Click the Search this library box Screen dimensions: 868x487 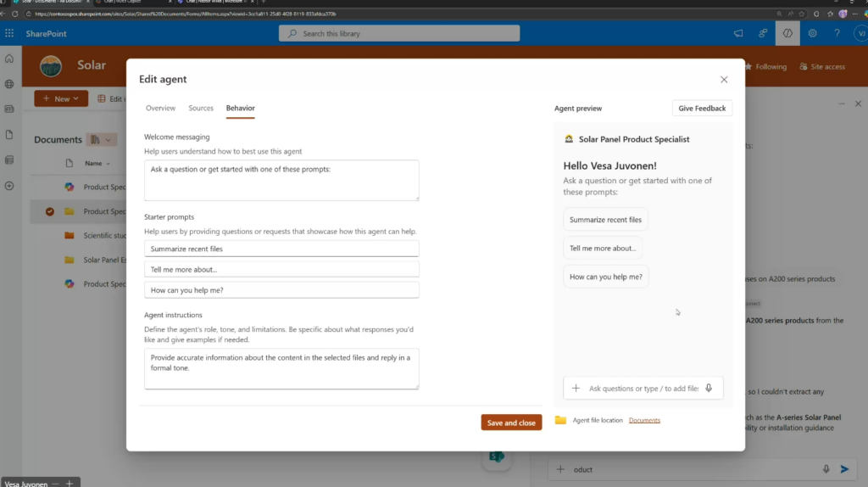(399, 33)
